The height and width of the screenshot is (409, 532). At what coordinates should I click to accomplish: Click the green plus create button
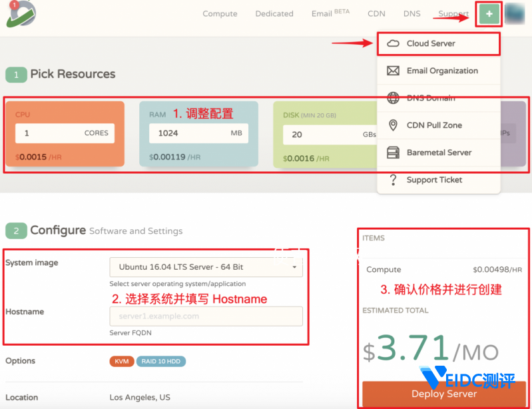(489, 14)
